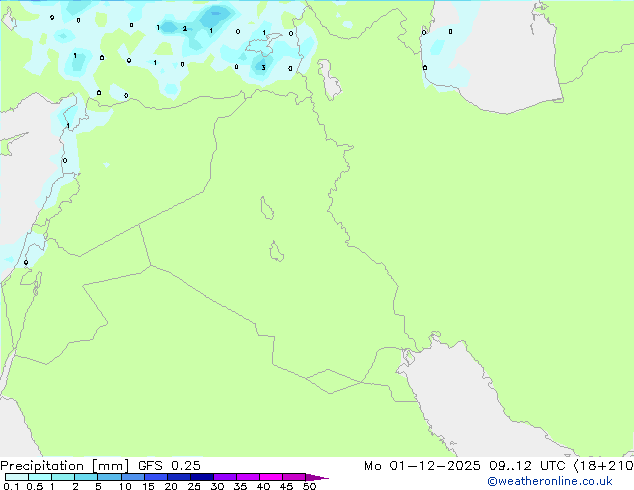Click the '(18+210' forecast run text
634x490 pixels.
(603, 466)
